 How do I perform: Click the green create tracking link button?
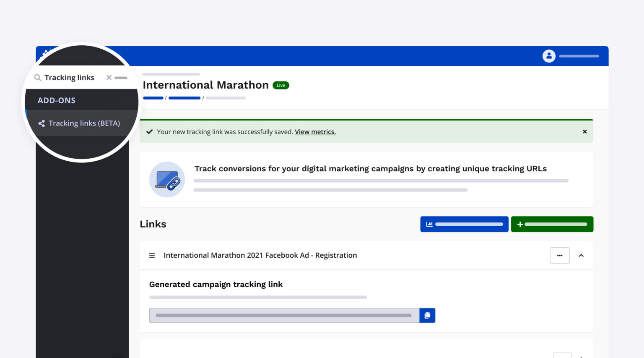click(x=552, y=224)
